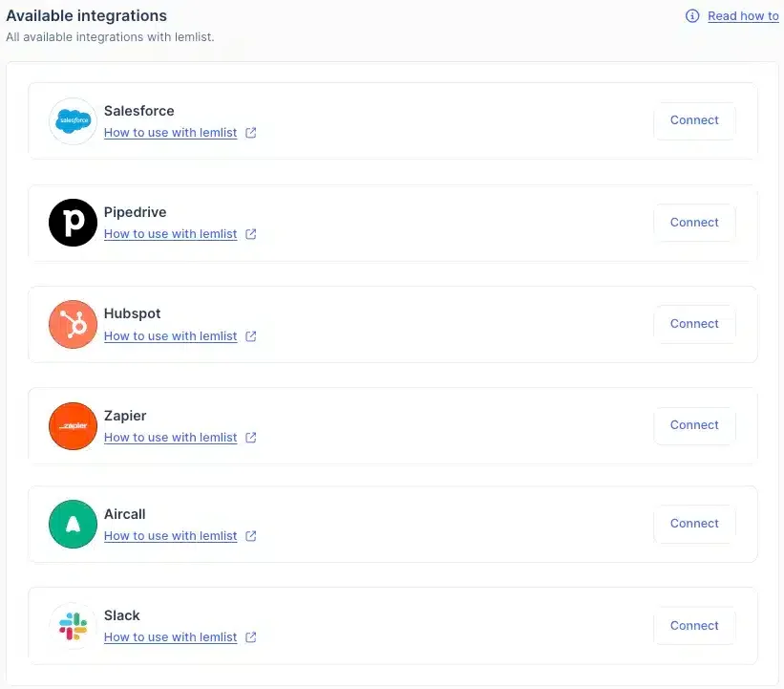The image size is (784, 689).
Task: Open Aircall How to use with lemlist link
Action: pos(171,536)
